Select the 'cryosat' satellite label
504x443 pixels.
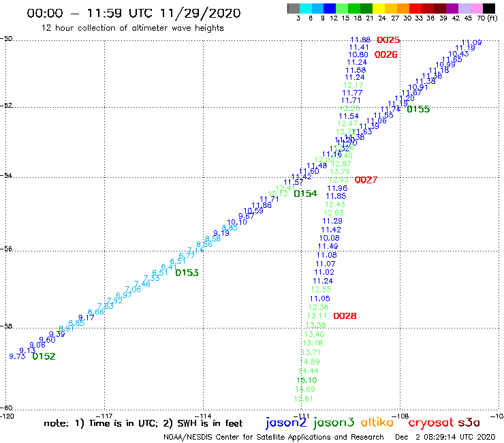[430, 423]
